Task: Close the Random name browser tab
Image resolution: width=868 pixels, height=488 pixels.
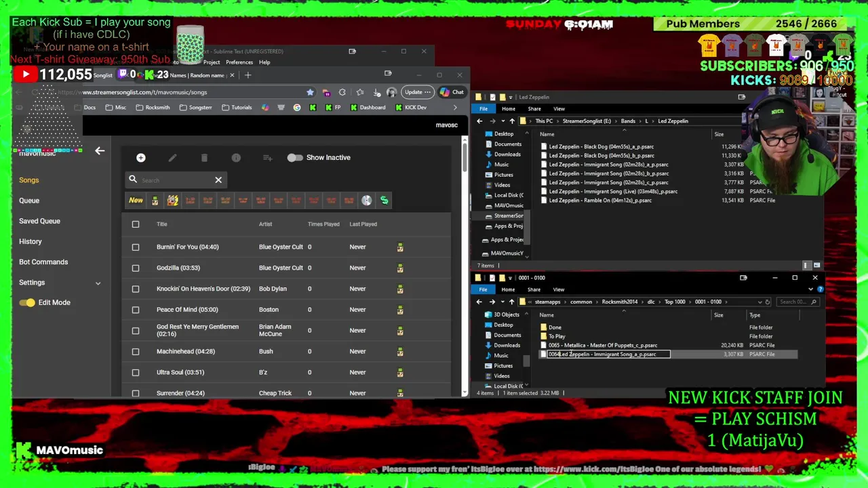Action: click(232, 75)
